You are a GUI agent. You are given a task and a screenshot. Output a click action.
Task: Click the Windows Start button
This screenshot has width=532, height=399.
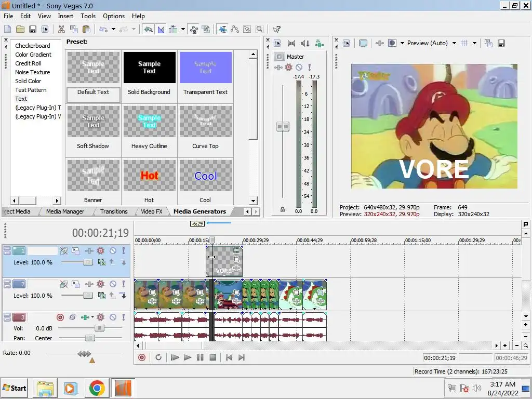coord(14,388)
